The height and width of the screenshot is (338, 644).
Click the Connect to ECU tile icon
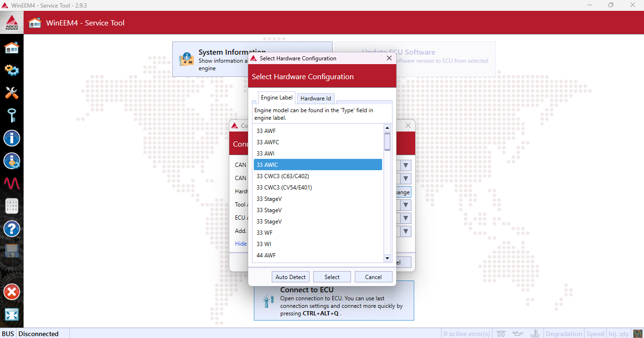268,301
